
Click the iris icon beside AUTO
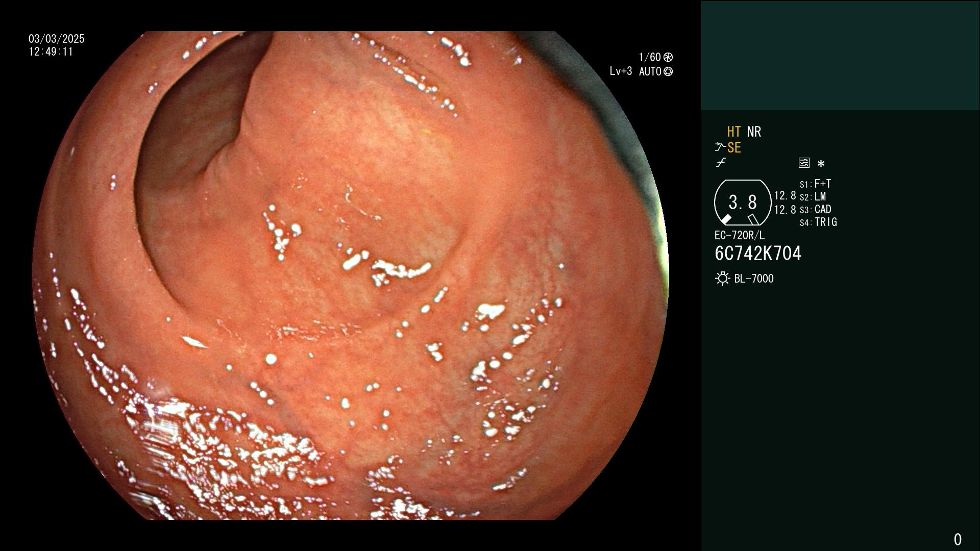click(x=668, y=71)
